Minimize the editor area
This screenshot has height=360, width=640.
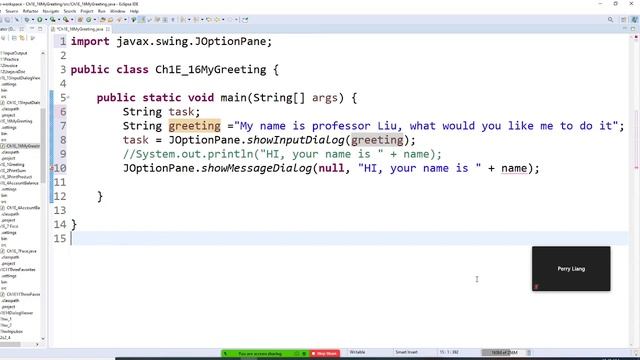pyautogui.click(x=624, y=29)
